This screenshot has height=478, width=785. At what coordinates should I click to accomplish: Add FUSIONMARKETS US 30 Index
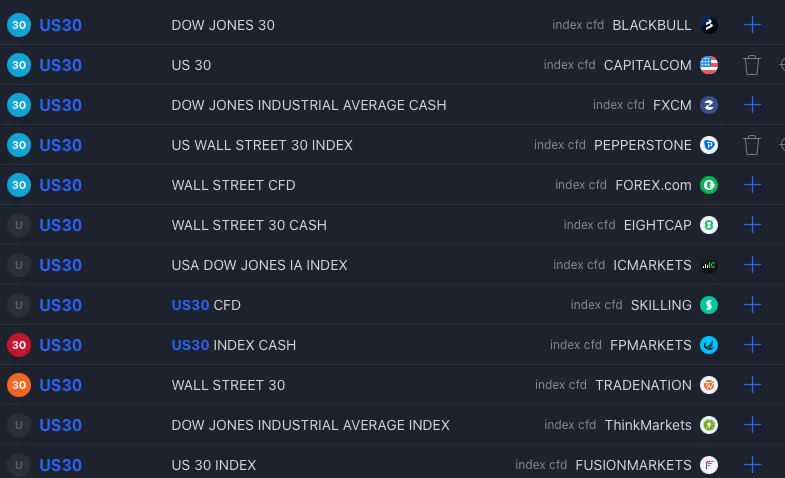(753, 465)
